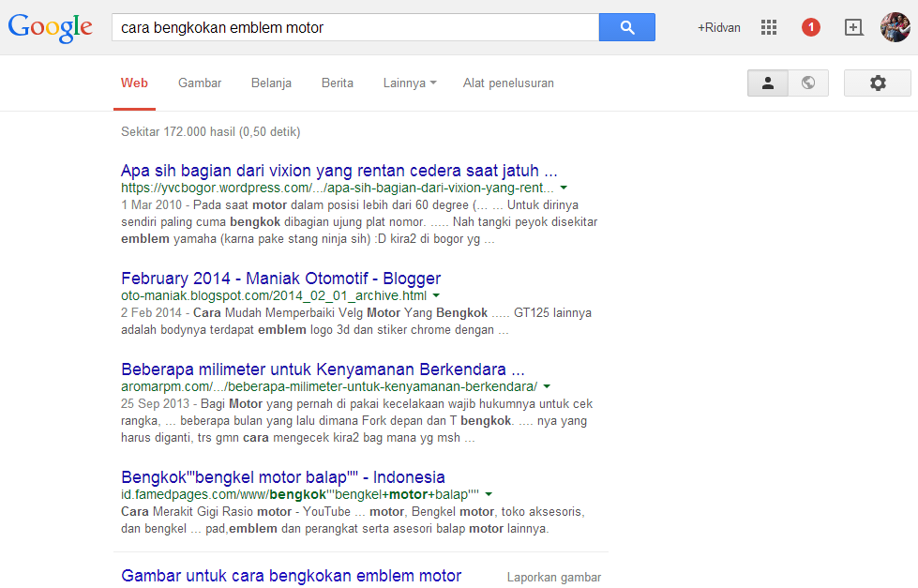Image resolution: width=918 pixels, height=588 pixels.
Task: Expand arrow next to oto-maniak.blogspot.com URL
Action: tap(436, 295)
